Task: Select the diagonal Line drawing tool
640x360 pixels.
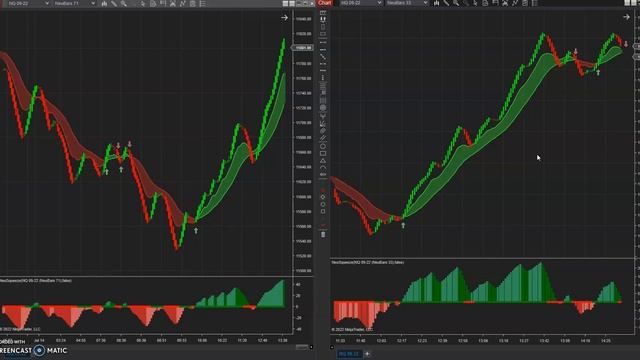Action: point(323,57)
